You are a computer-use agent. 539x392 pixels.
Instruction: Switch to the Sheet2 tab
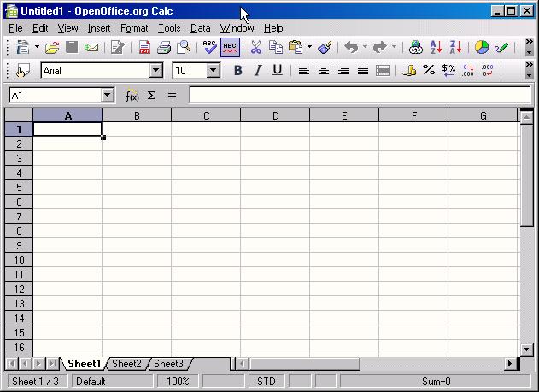pyautogui.click(x=126, y=364)
